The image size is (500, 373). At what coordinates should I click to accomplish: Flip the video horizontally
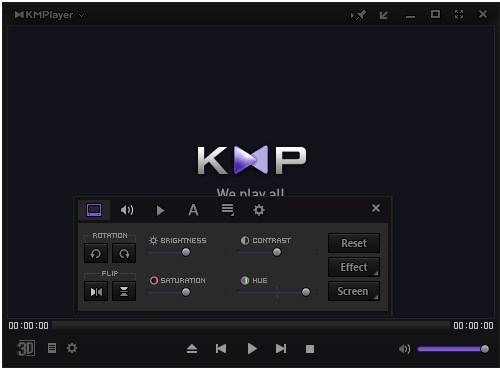[x=96, y=292]
